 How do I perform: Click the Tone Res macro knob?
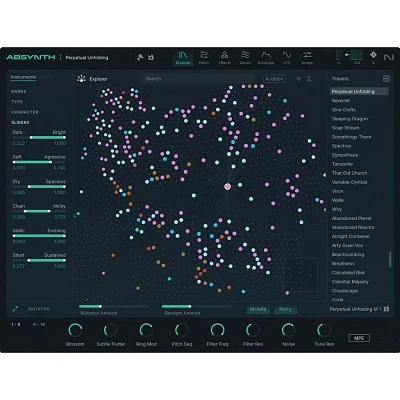point(324,330)
